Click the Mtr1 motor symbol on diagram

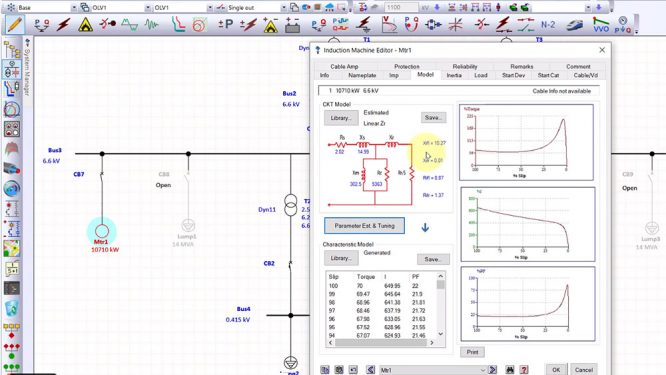[102, 231]
